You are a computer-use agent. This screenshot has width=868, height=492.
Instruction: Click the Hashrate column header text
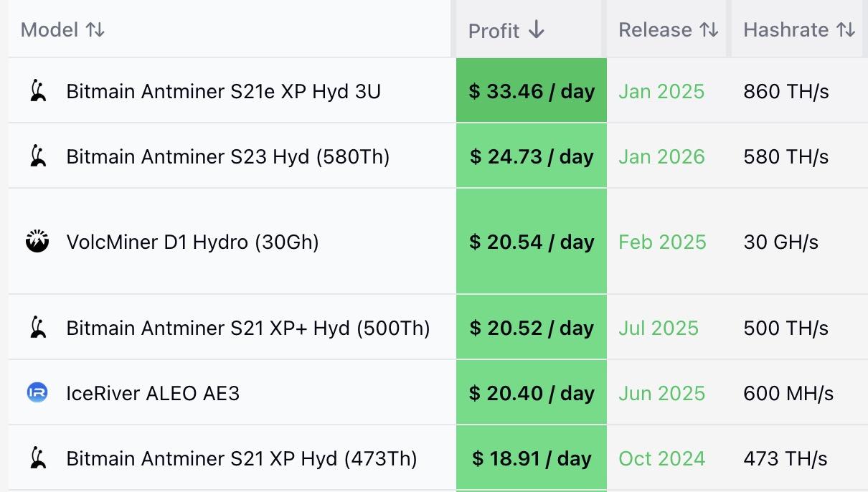tap(786, 30)
